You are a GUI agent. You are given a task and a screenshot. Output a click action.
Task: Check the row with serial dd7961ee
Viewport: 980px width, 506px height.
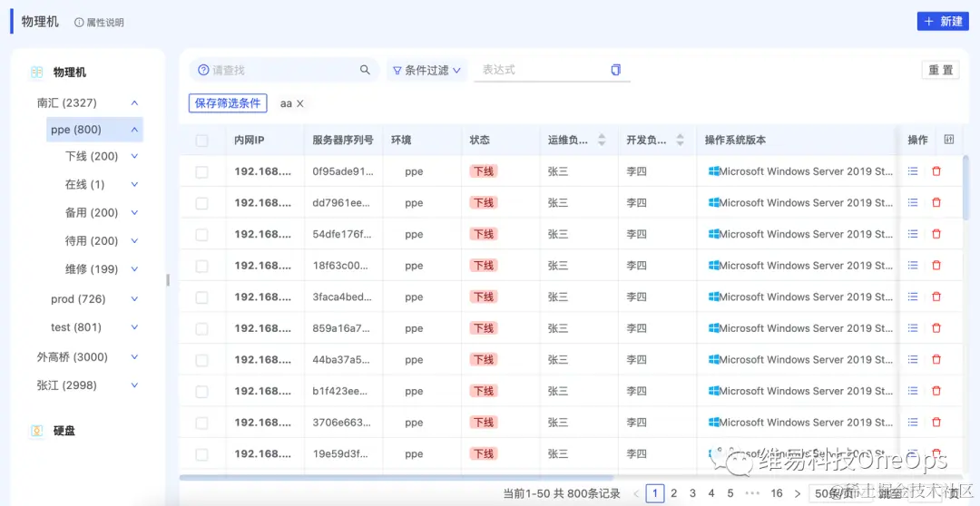(201, 203)
